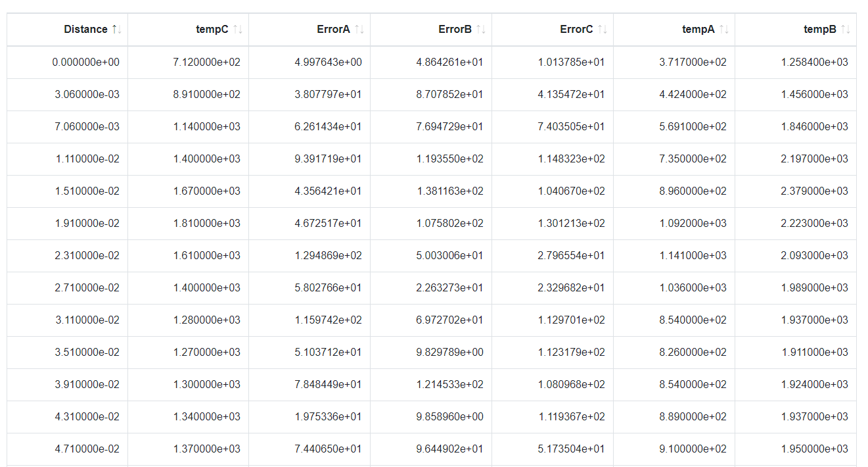Click the ErrorC value 1.301213e+02
Viewport: 868px width, 467px height.
coord(571,224)
